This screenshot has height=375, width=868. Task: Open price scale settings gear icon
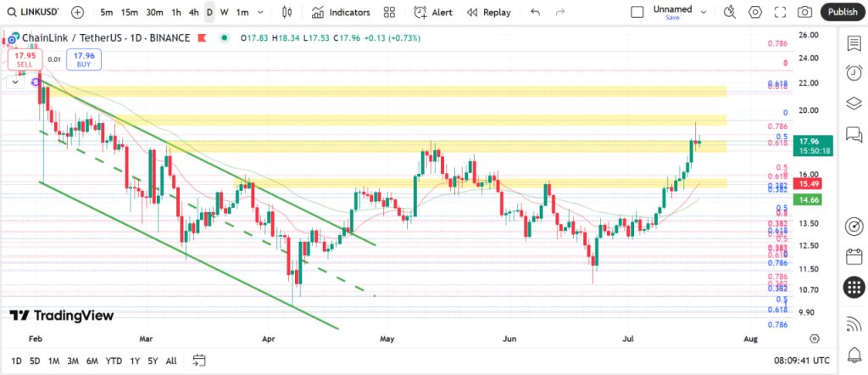coord(814,339)
